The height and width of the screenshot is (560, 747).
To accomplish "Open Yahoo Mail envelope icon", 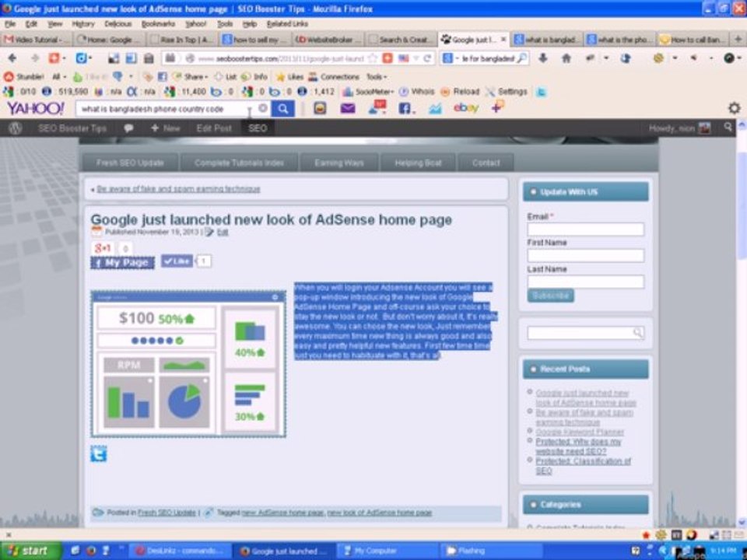I will pyautogui.click(x=348, y=109).
